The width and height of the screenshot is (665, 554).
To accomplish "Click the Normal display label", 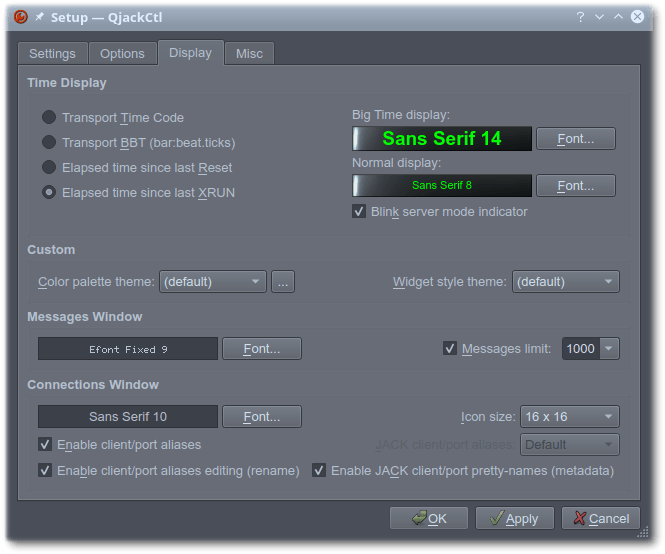I will click(x=397, y=162).
